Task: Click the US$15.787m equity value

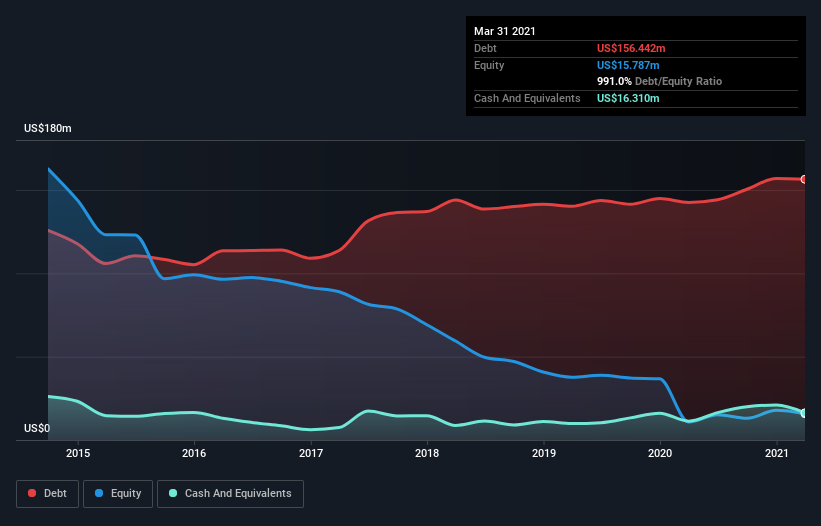Action: click(628, 65)
